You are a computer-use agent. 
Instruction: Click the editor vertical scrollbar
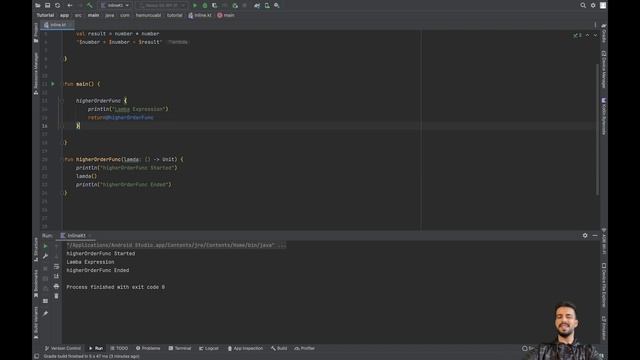click(598, 129)
